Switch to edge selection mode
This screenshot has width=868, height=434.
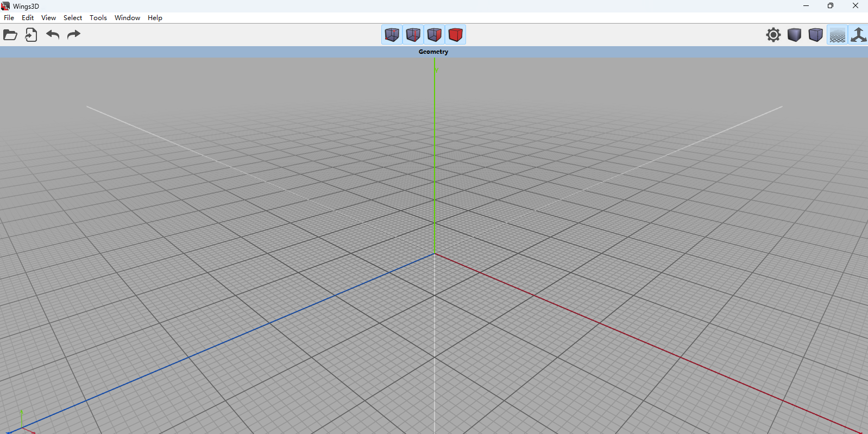tap(413, 35)
